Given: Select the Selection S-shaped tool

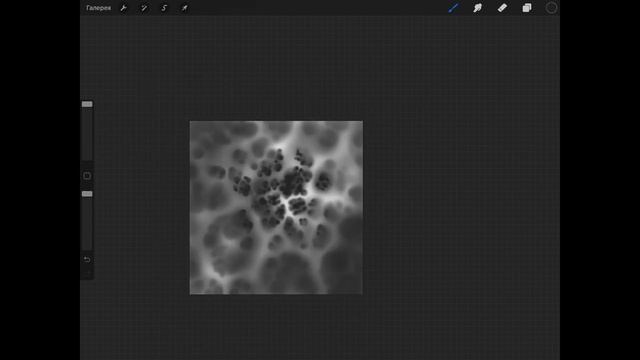Looking at the screenshot, I should point(164,8).
